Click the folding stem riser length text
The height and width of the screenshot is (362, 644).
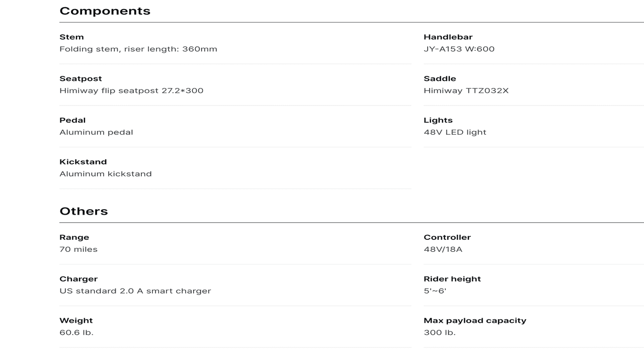pyautogui.click(x=138, y=49)
